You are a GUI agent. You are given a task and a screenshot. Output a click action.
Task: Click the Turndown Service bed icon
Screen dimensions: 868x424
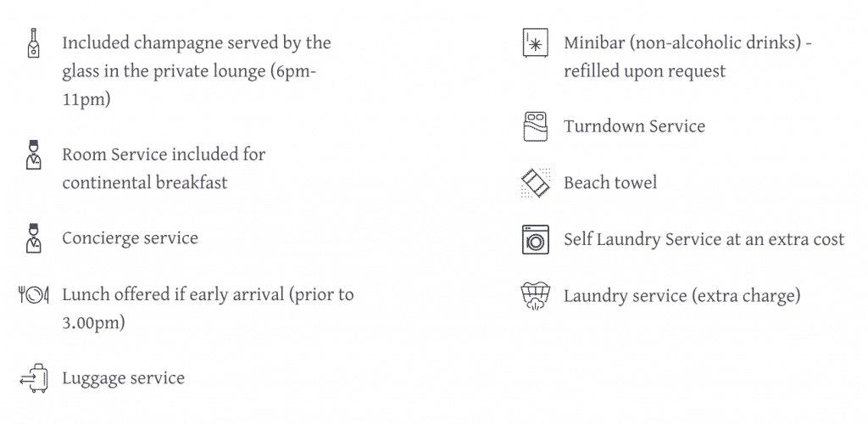[536, 126]
